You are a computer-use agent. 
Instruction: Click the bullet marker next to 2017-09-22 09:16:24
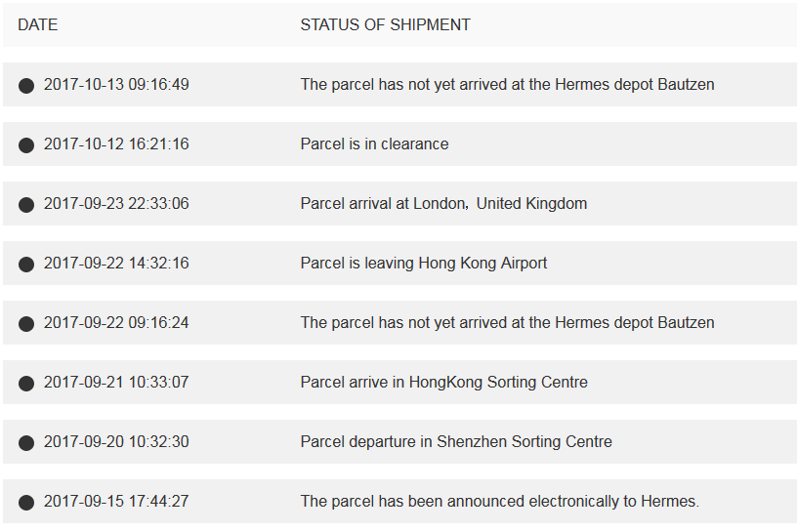pyautogui.click(x=26, y=324)
